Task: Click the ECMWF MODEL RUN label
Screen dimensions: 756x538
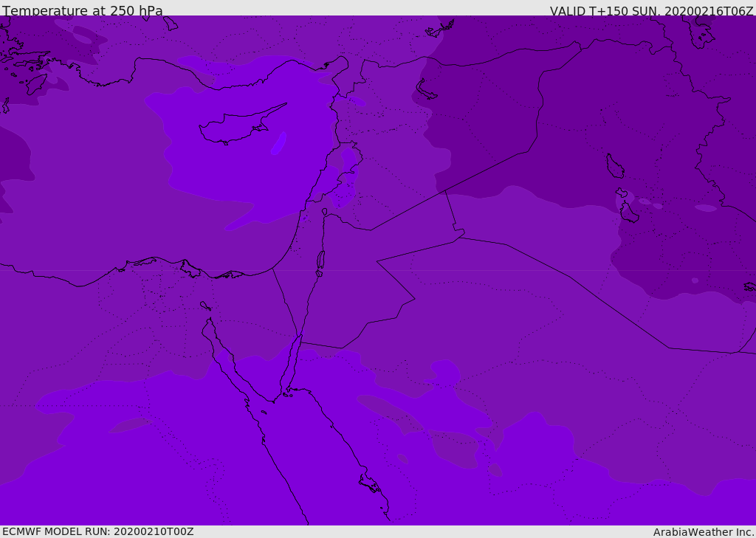Action: point(98,531)
